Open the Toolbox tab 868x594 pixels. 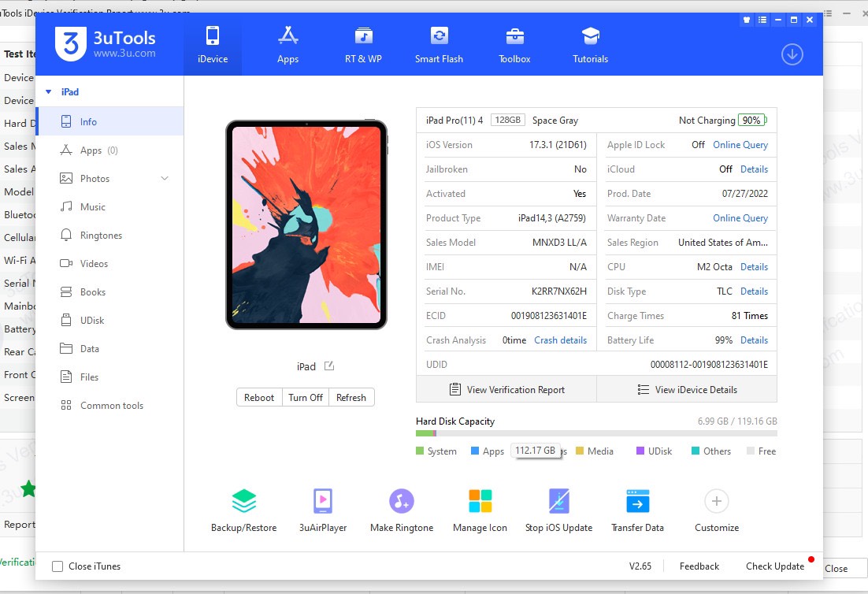pos(514,45)
